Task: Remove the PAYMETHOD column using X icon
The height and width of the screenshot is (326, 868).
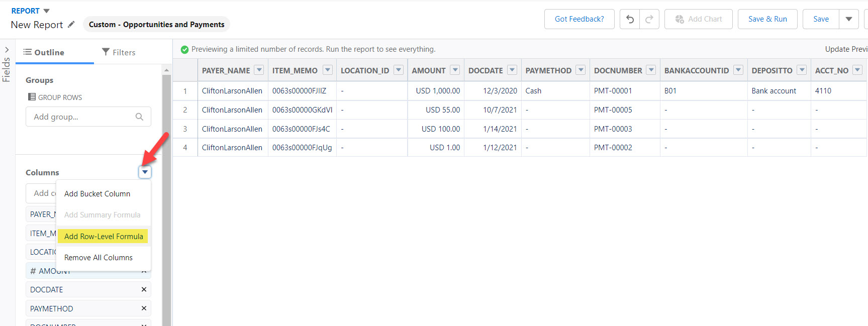Action: click(x=144, y=308)
